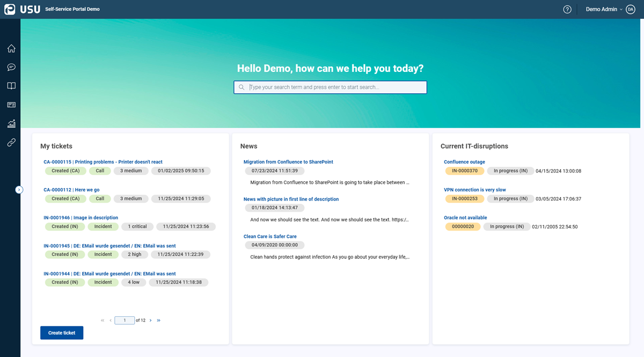
Task: Click the USU logo icon
Action: pyautogui.click(x=10, y=9)
